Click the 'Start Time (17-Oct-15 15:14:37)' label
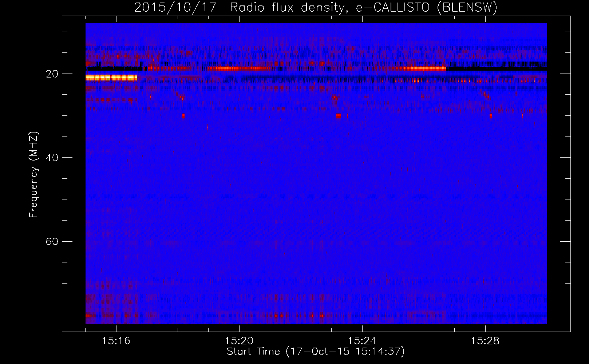This screenshot has width=589, height=364. [316, 352]
